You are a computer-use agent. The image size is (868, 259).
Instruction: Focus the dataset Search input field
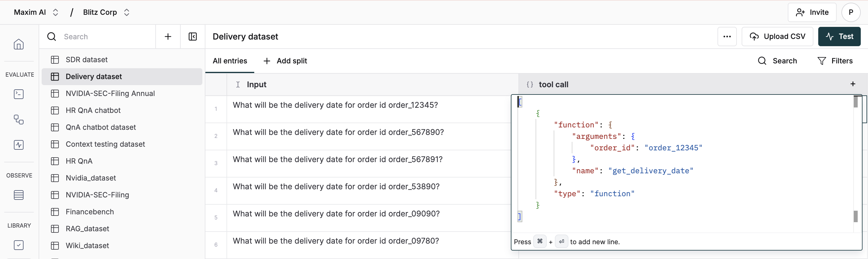click(108, 37)
